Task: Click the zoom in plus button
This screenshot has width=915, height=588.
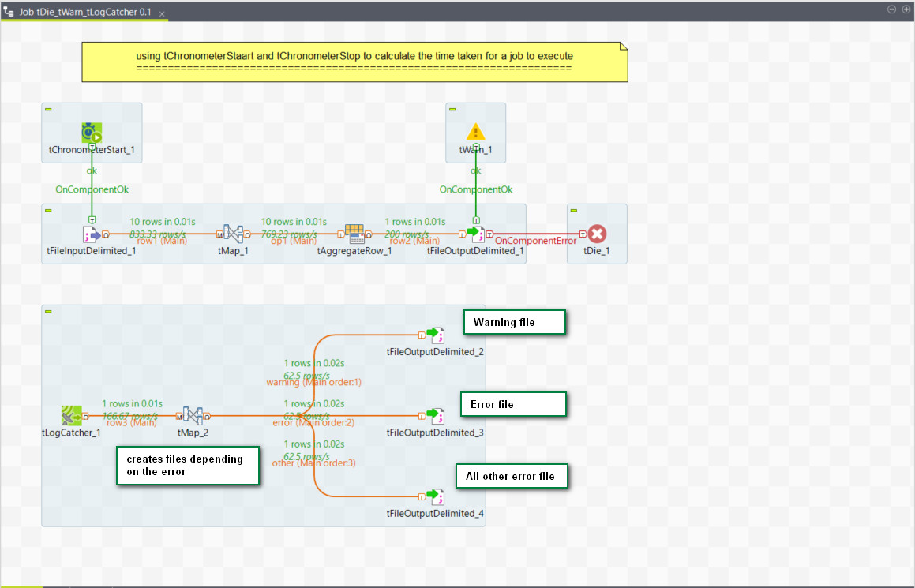Action: [x=906, y=9]
